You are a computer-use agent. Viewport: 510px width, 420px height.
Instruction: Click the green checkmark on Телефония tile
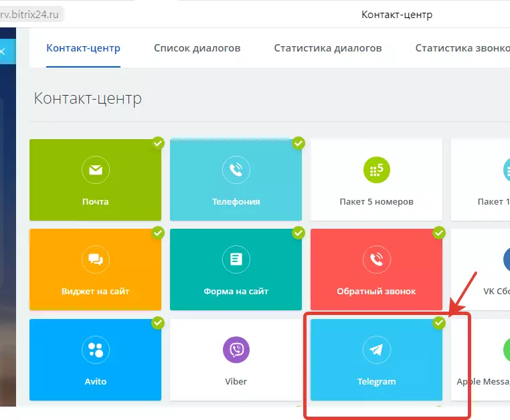tap(299, 143)
